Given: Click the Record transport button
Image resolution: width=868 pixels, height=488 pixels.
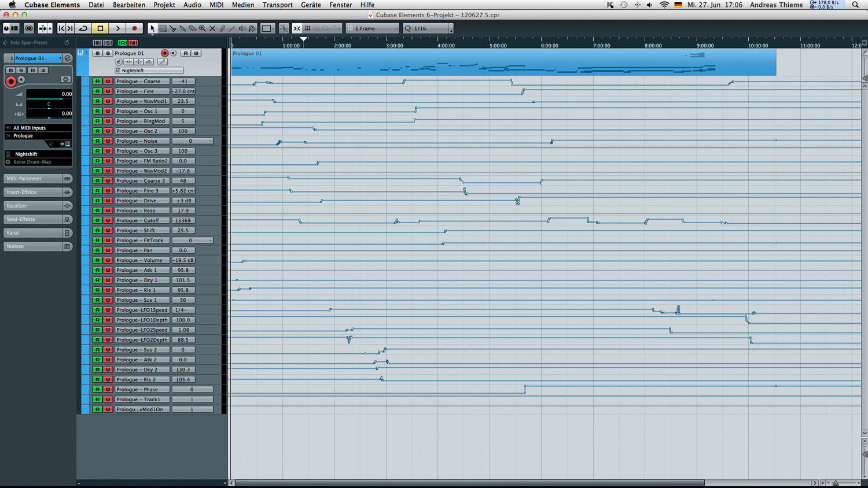Looking at the screenshot, I should (134, 28).
